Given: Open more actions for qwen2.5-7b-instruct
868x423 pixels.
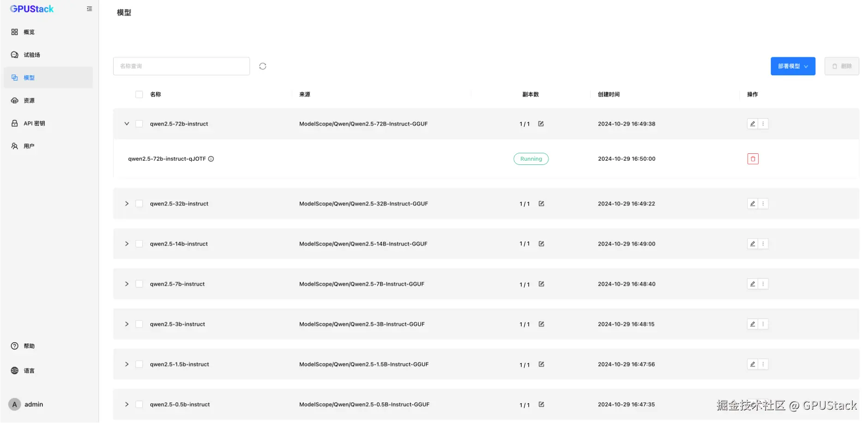Looking at the screenshot, I should pos(763,284).
